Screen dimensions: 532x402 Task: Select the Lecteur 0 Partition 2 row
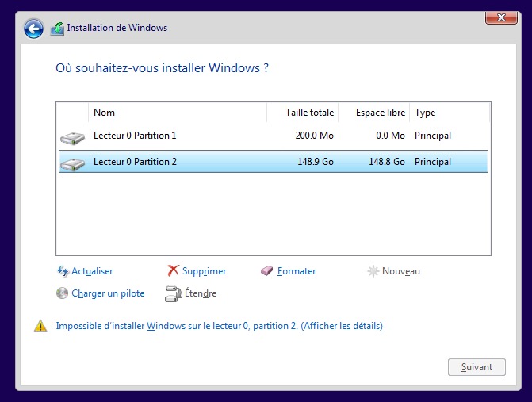click(x=274, y=162)
